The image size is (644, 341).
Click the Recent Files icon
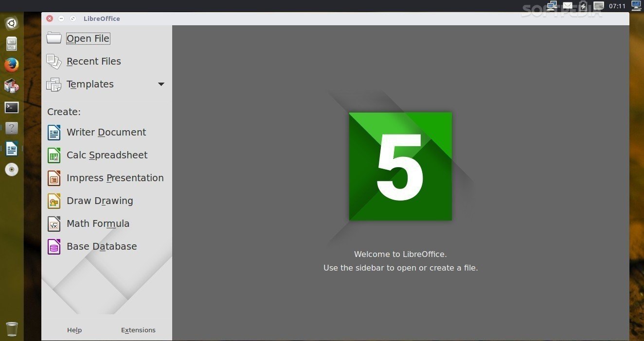click(54, 61)
